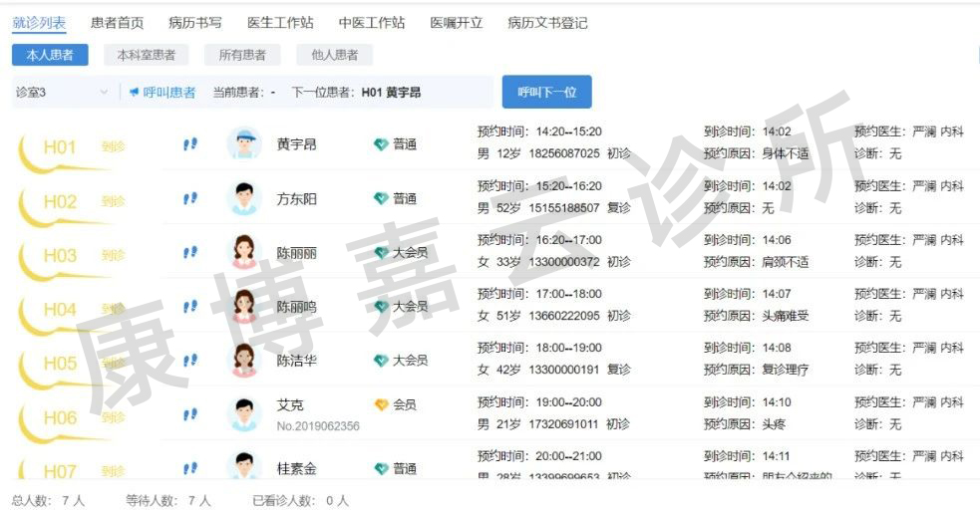Click the footsteps icon in row H03
This screenshot has width=980, height=514.
(x=190, y=253)
